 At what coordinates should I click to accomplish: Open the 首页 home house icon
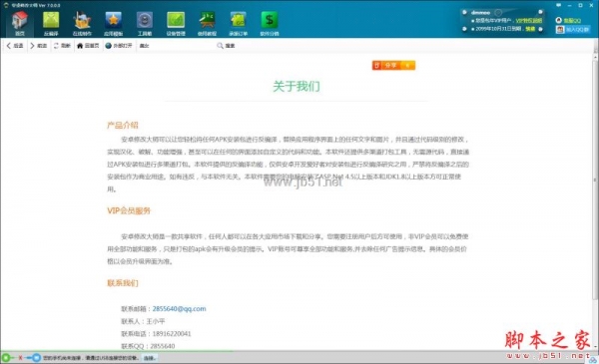point(19,23)
